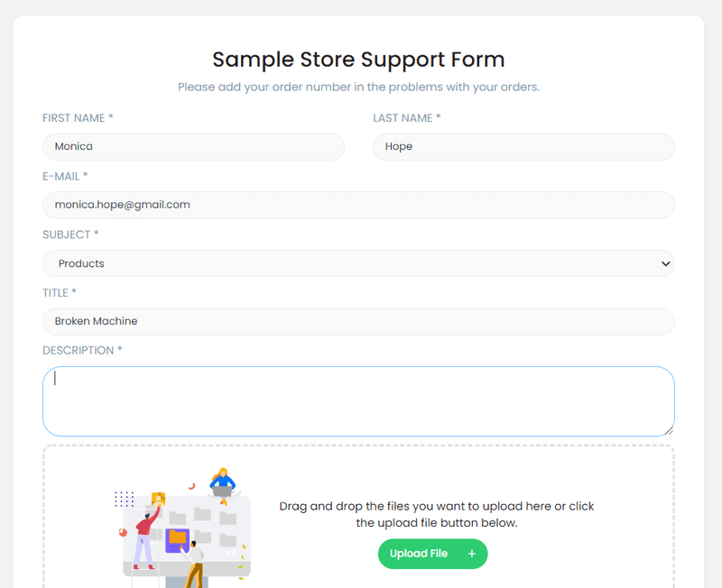The width and height of the screenshot is (722, 588).
Task: Click the E-MAIL field label
Action: point(65,176)
